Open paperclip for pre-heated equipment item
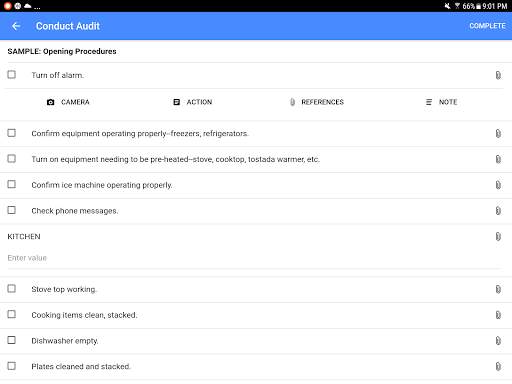 [x=498, y=159]
